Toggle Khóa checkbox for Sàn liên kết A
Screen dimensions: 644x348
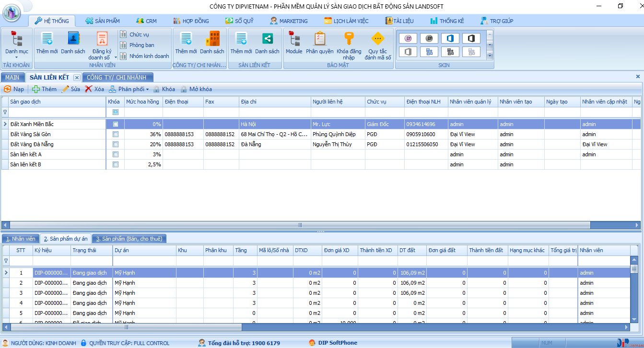coord(115,154)
